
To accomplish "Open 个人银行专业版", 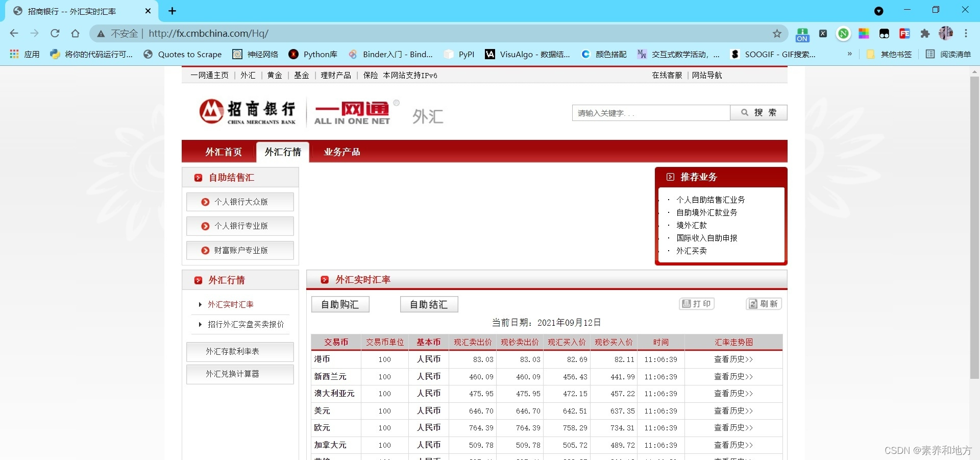I will 240,226.
